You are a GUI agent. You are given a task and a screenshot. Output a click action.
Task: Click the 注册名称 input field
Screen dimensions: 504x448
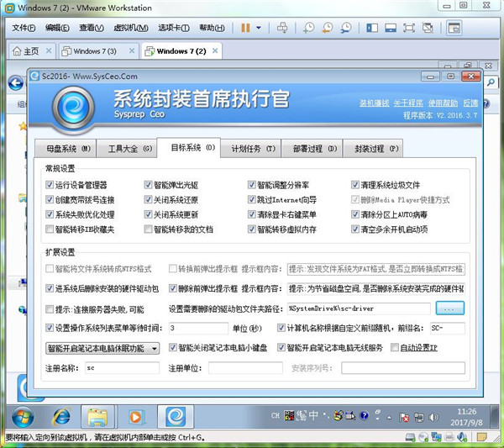point(122,368)
